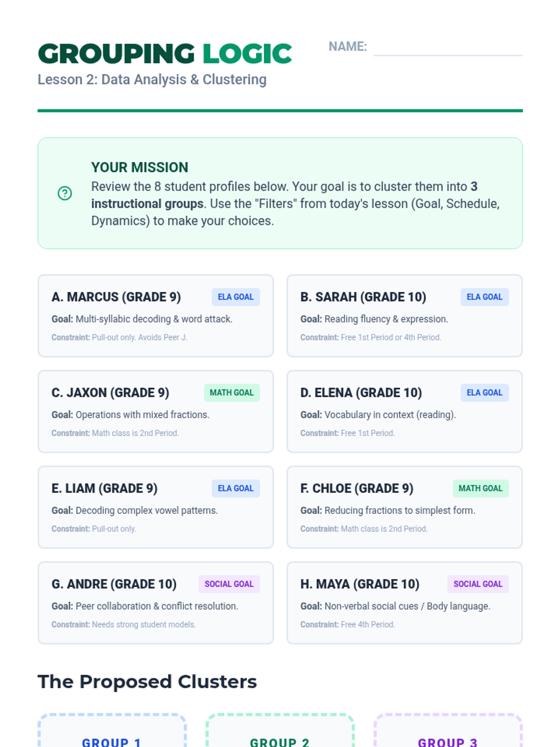This screenshot has width=560, height=747.
Task: Select Marcus's ELA GOAL badge
Action: coord(236,297)
